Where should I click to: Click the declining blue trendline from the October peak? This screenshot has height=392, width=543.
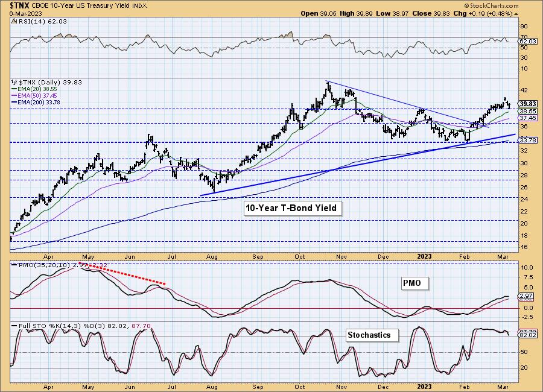408,104
